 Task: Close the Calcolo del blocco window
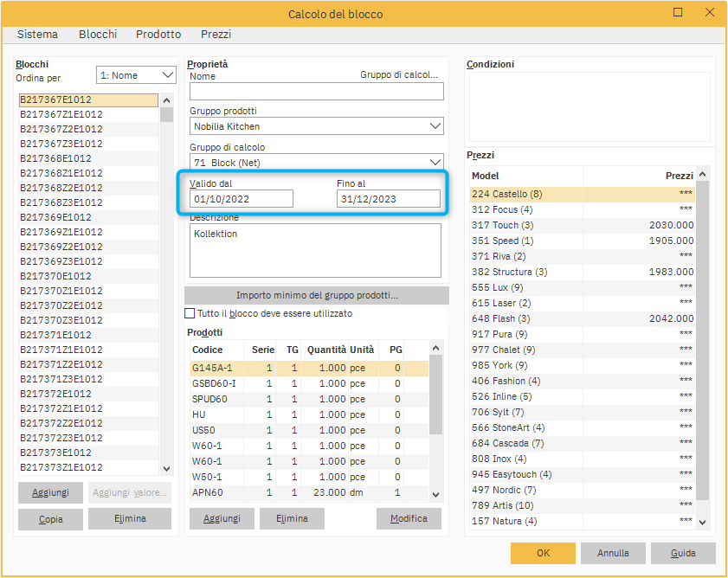point(709,13)
